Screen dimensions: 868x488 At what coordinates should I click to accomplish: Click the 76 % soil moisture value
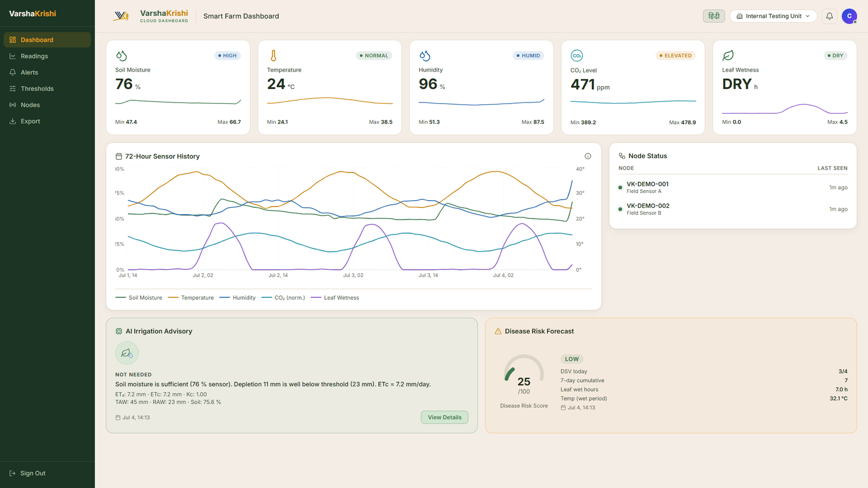coord(128,85)
